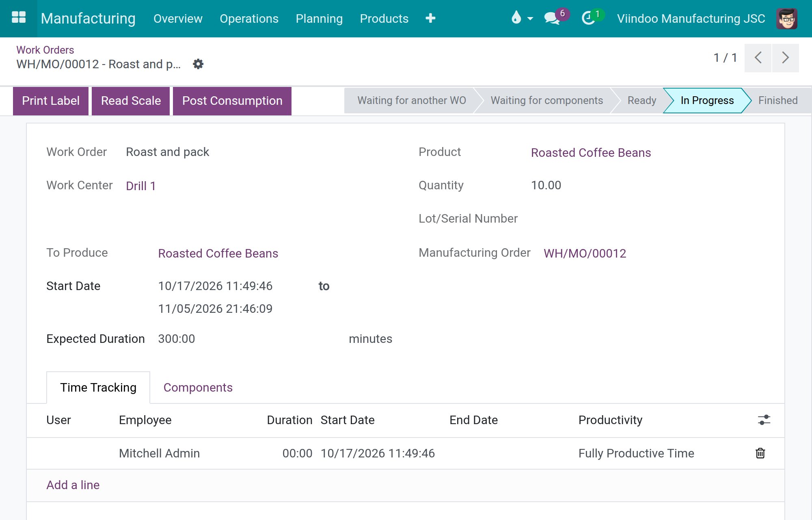Screen dimensions: 812x520
Task: Open the Overview menu
Action: (x=178, y=19)
